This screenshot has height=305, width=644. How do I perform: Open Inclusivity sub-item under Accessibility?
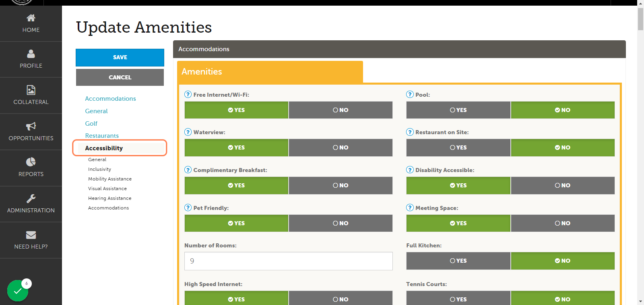(99, 169)
